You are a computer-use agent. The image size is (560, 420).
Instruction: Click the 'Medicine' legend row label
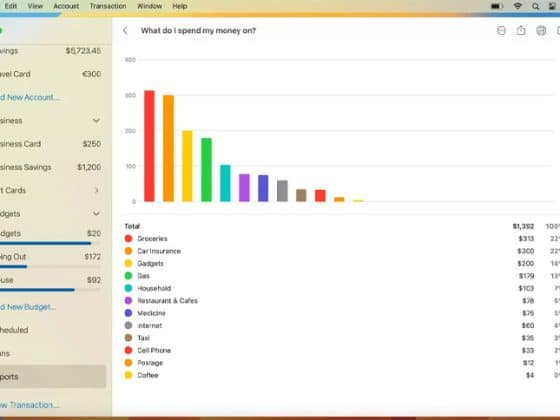[x=151, y=313]
